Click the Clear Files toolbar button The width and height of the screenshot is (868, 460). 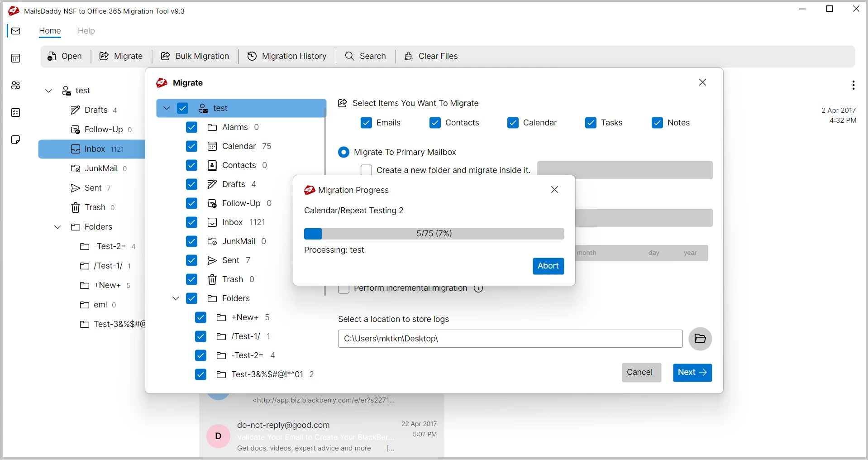coord(431,56)
